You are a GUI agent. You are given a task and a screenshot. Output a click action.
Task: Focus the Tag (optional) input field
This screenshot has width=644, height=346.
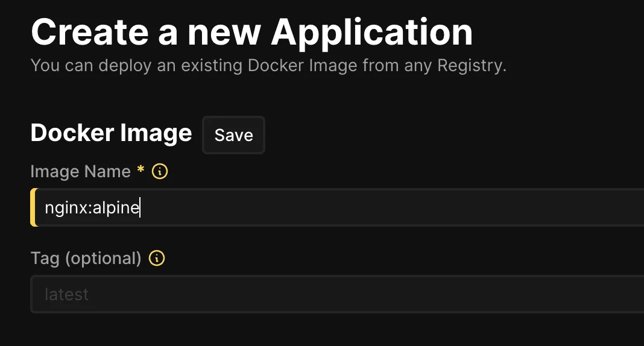(x=362, y=294)
